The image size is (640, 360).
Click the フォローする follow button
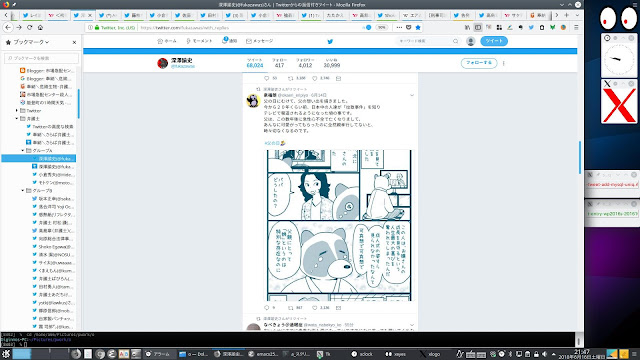tap(479, 63)
